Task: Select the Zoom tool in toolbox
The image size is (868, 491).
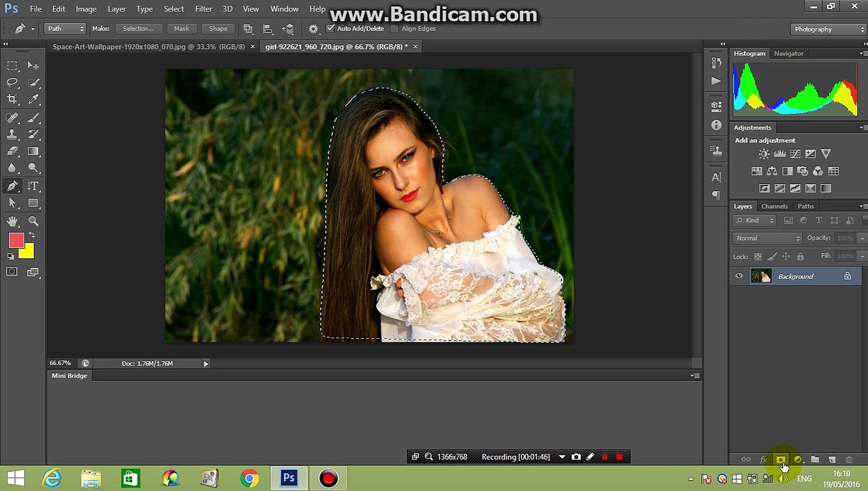Action: coord(33,221)
